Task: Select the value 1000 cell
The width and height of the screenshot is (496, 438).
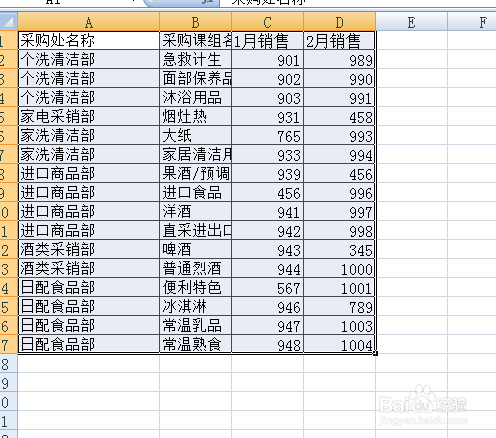Action: (x=339, y=269)
